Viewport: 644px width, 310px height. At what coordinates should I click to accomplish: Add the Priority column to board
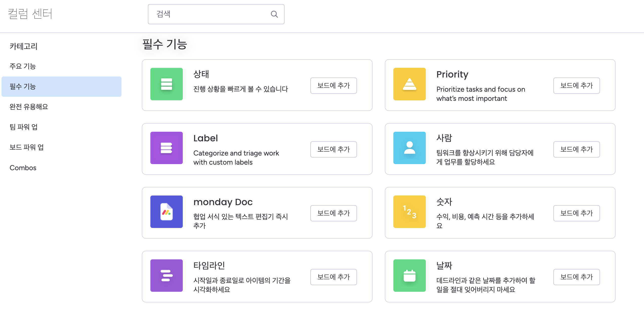coord(576,86)
